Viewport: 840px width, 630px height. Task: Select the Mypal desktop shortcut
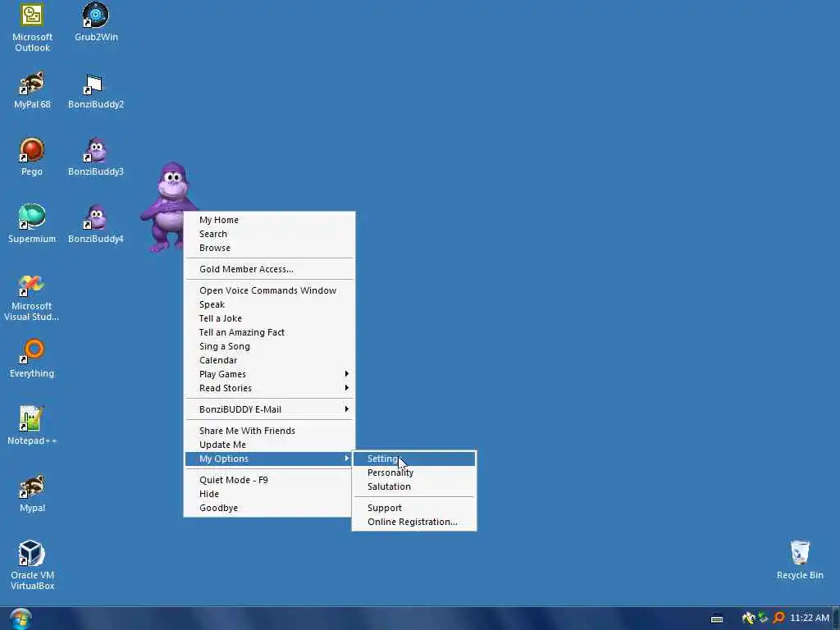[x=32, y=493]
